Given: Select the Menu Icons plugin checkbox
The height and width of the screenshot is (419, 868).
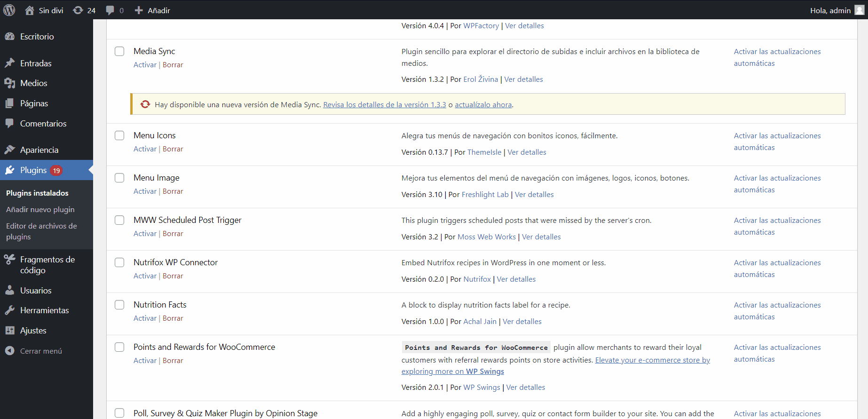Looking at the screenshot, I should click(119, 135).
